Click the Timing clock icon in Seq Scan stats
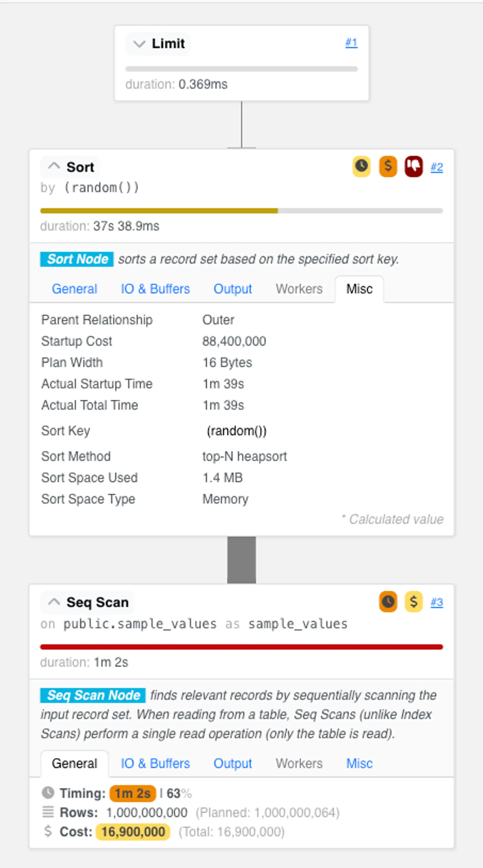This screenshot has height=868, width=483. (48, 793)
